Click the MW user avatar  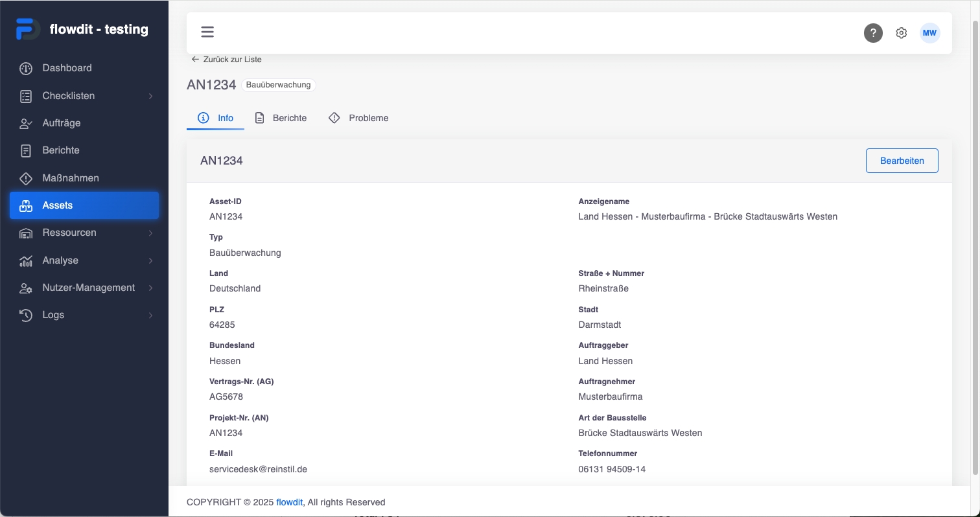pos(929,33)
